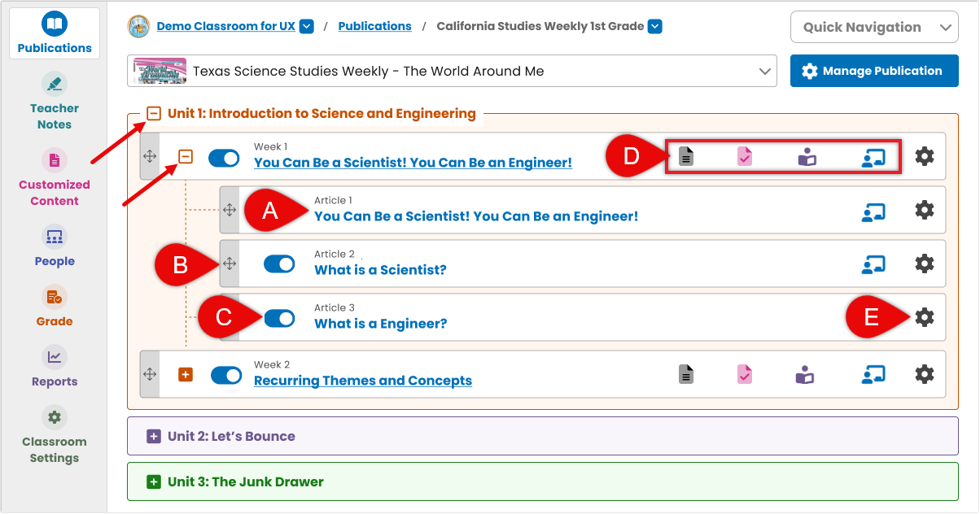980x514 pixels.
Task: Toggle the Week 1 visibility switch
Action: [224, 158]
